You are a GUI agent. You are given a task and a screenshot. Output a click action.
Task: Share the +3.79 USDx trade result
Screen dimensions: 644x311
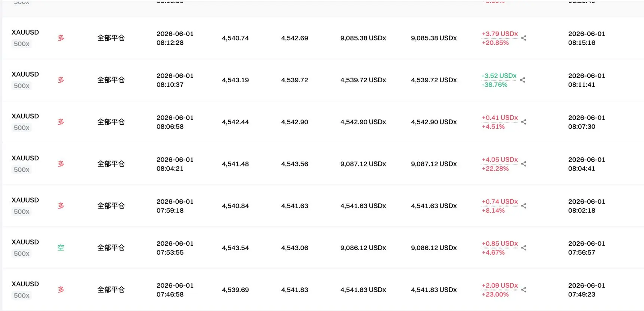point(524,38)
